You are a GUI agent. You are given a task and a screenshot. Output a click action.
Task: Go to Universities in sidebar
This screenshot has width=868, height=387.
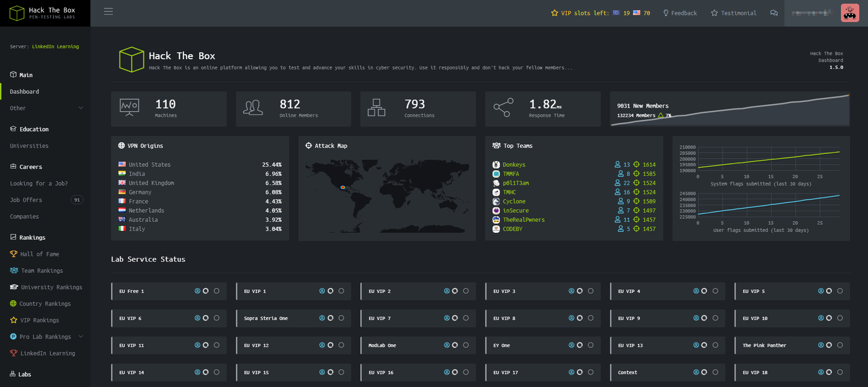click(x=29, y=146)
